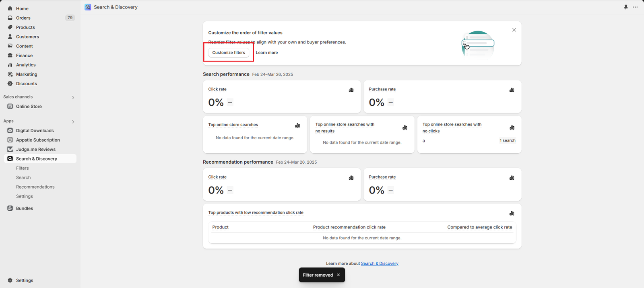Open the Search submenu item
Viewport: 644px width, 288px height.
[23, 177]
